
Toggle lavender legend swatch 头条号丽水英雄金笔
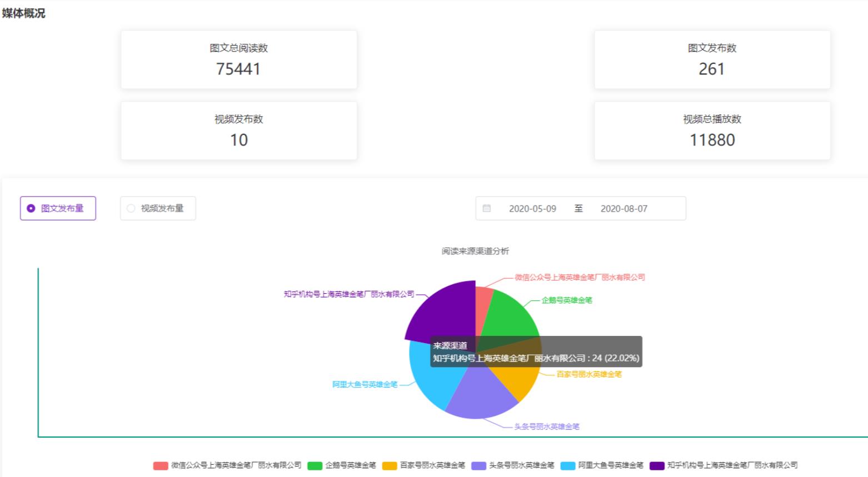click(x=478, y=465)
